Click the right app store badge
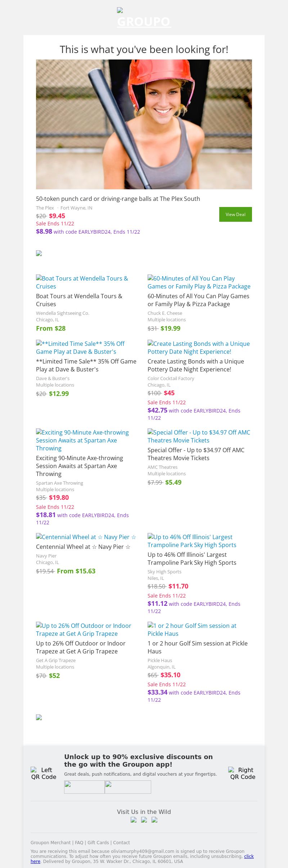Screen dimensions: 288x868 click(x=128, y=787)
